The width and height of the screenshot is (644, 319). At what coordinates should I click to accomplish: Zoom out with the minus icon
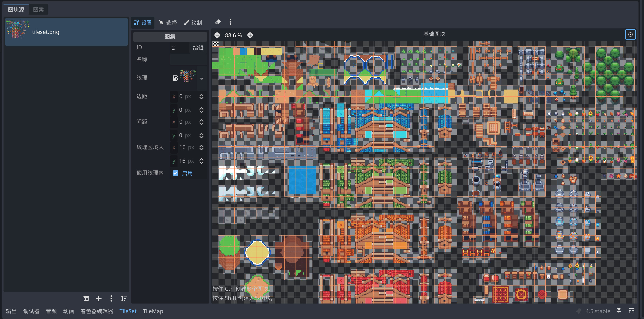217,35
